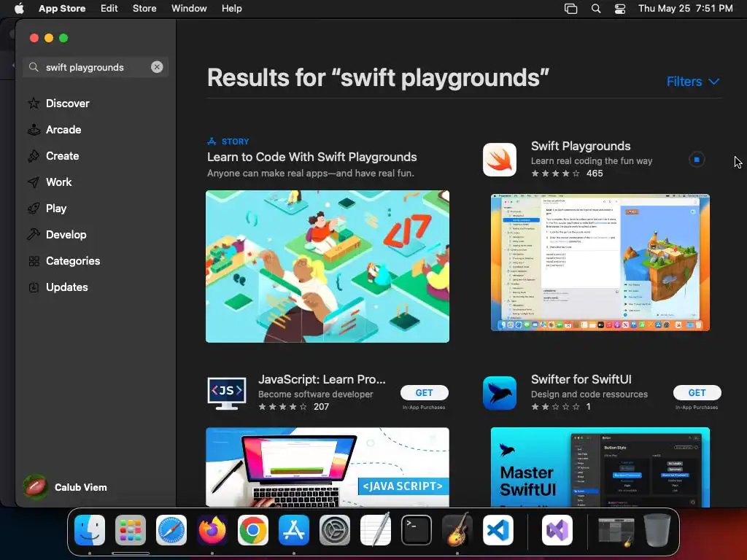Open Swift Playgrounds app title

click(581, 146)
